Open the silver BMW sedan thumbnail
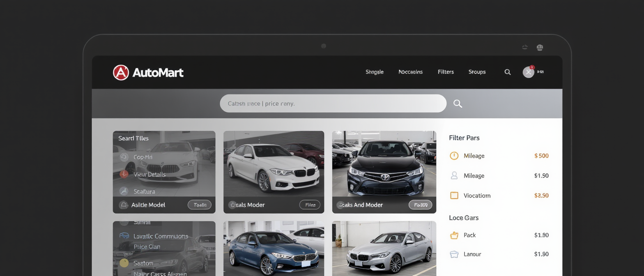The height and width of the screenshot is (276, 644). (384, 248)
